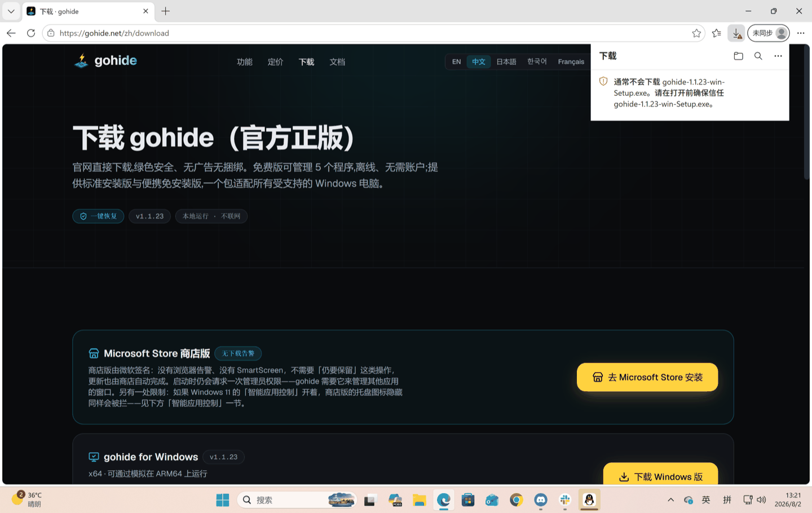Open Task View on the taskbar
The image size is (812, 513).
[x=370, y=500]
